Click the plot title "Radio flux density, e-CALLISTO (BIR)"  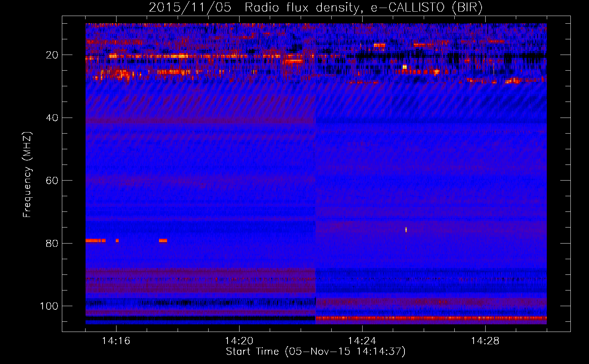[363, 8]
